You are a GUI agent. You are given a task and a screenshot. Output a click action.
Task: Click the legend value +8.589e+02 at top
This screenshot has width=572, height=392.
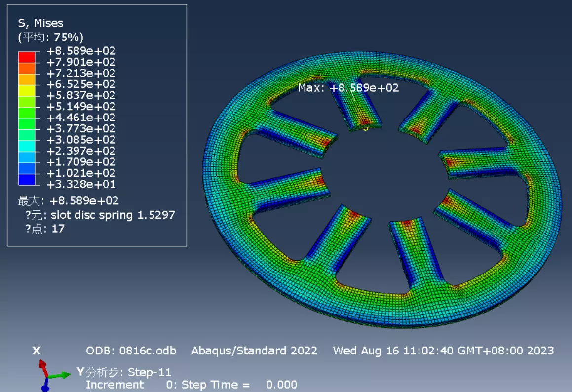click(81, 51)
